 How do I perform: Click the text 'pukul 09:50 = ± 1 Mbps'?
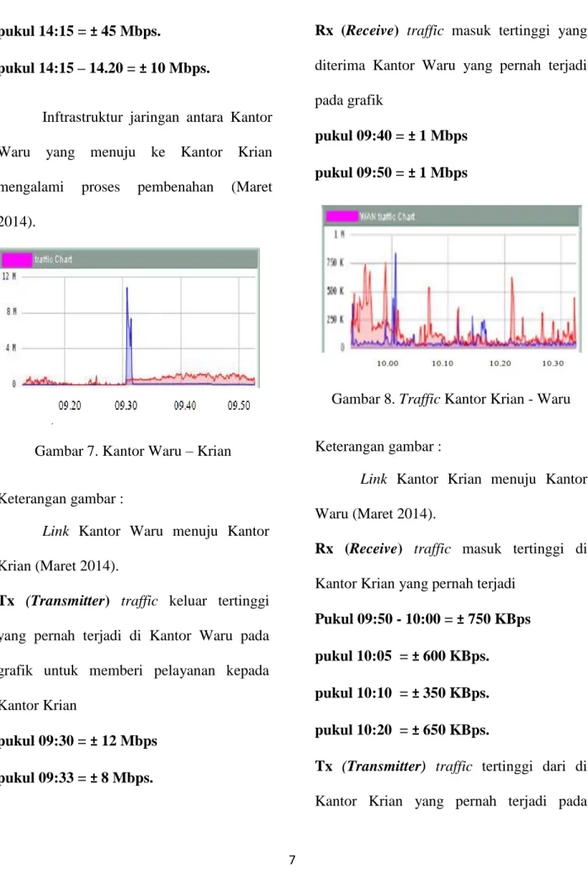[391, 172]
